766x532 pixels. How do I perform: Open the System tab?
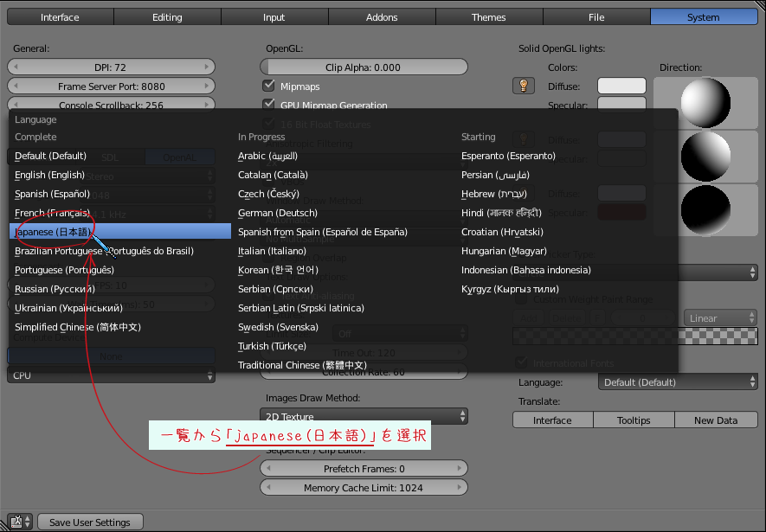click(704, 17)
